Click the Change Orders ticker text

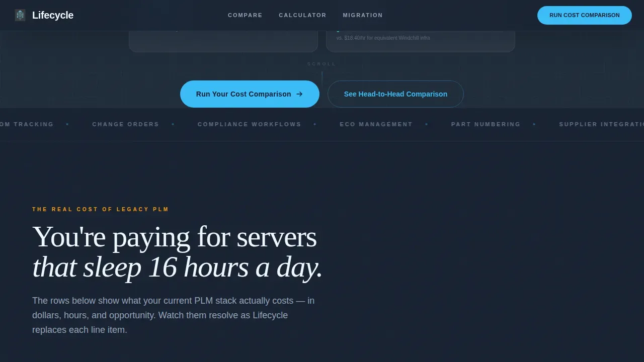(x=126, y=124)
